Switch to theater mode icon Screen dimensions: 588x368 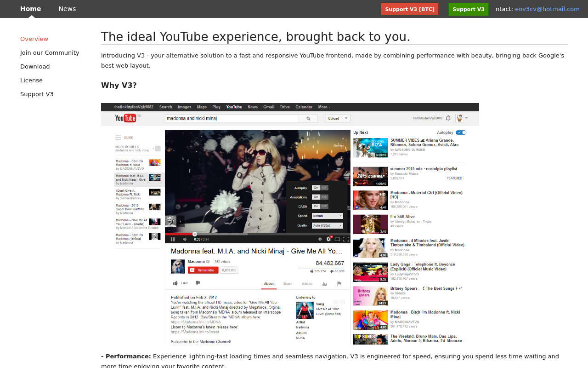coord(337,239)
